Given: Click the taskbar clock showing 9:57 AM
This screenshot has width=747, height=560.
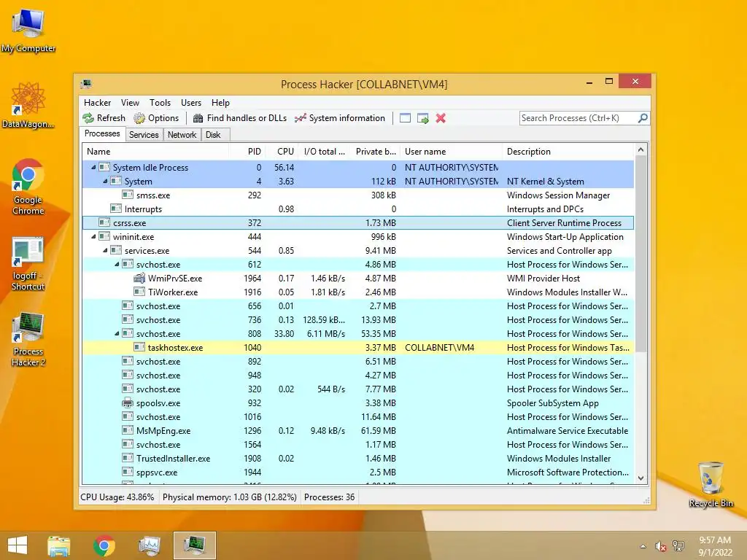Looking at the screenshot, I should pos(715,546).
